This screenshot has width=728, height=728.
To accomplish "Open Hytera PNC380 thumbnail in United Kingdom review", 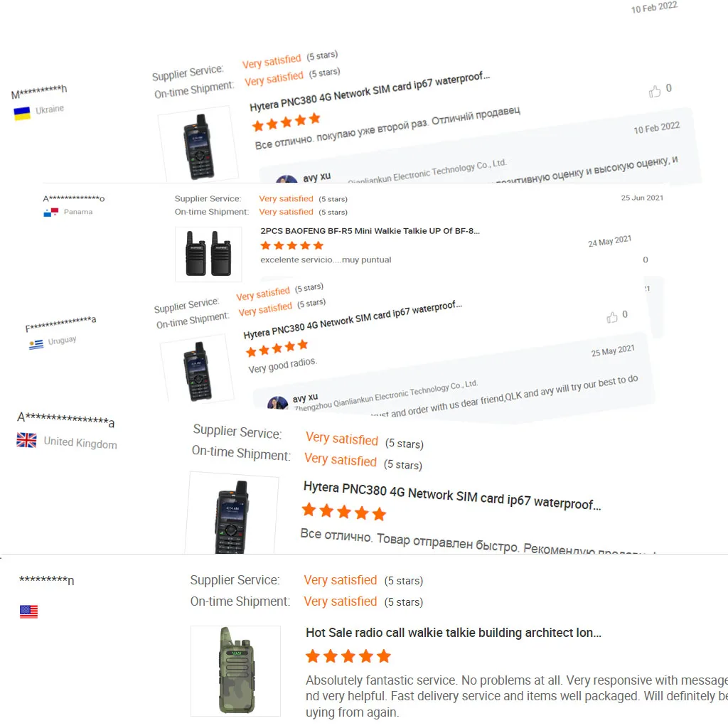I will click(x=232, y=514).
